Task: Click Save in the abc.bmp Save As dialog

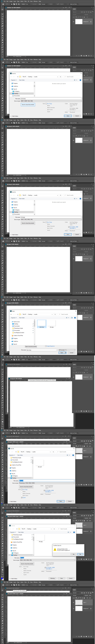Action: (68, 116)
